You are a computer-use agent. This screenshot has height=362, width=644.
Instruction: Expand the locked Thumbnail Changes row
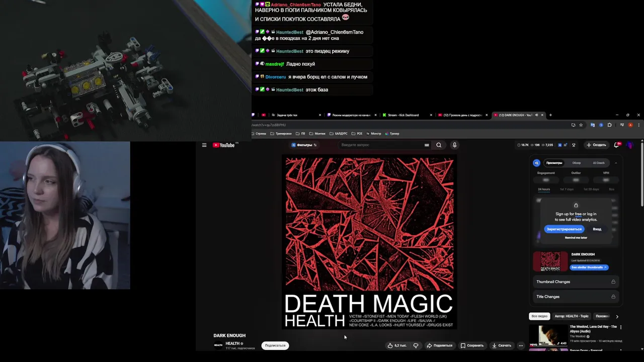[576, 282]
